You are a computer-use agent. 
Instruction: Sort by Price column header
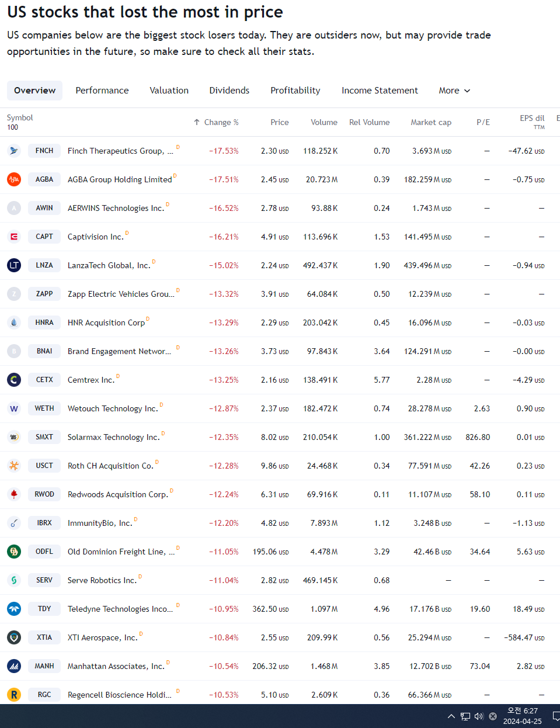(280, 122)
